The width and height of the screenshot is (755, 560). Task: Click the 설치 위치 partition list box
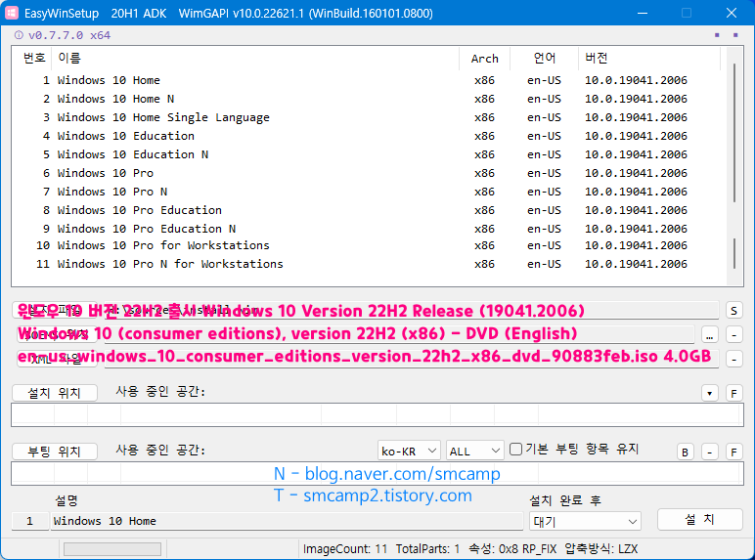click(x=377, y=415)
